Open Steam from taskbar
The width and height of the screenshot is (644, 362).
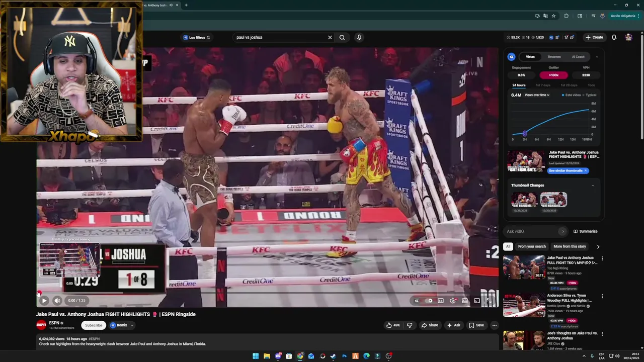click(333, 356)
